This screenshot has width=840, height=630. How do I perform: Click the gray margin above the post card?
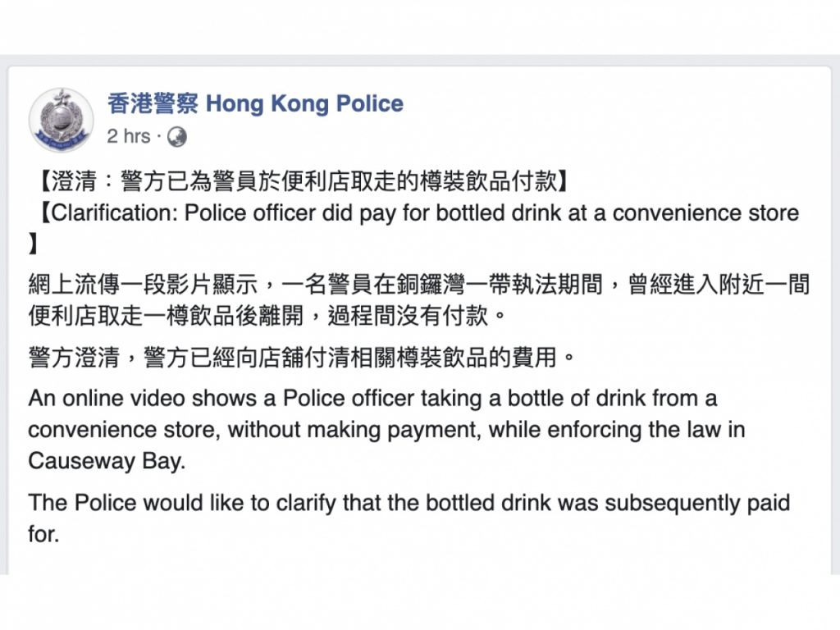tap(420, 61)
